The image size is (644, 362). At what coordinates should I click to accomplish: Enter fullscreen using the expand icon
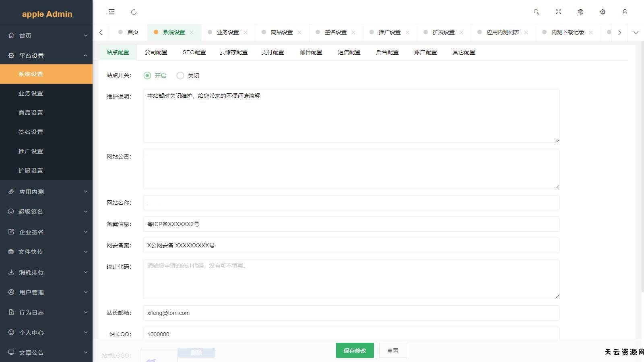[558, 12]
